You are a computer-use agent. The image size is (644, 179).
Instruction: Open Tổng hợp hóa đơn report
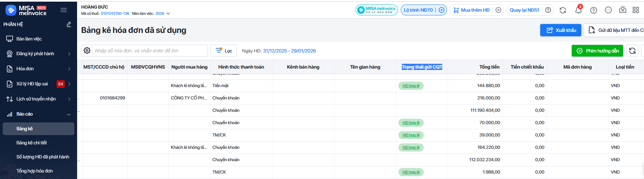coord(35,171)
